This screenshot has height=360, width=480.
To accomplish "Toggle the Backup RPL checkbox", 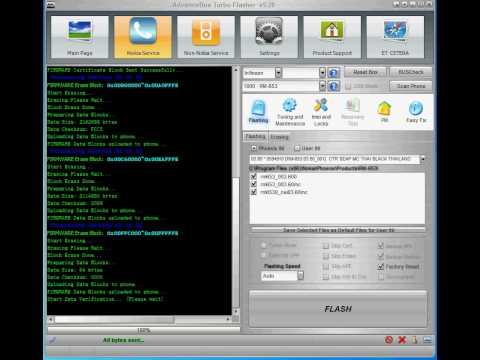I will (381, 246).
